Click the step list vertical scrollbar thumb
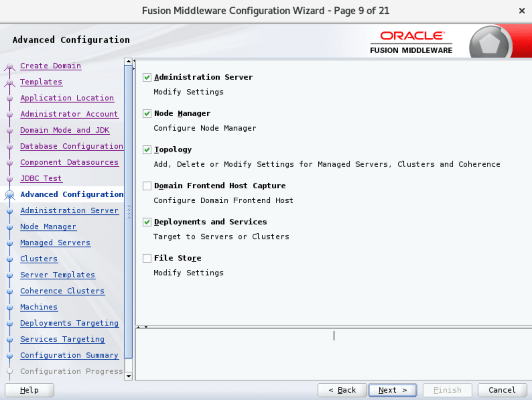 point(129,212)
